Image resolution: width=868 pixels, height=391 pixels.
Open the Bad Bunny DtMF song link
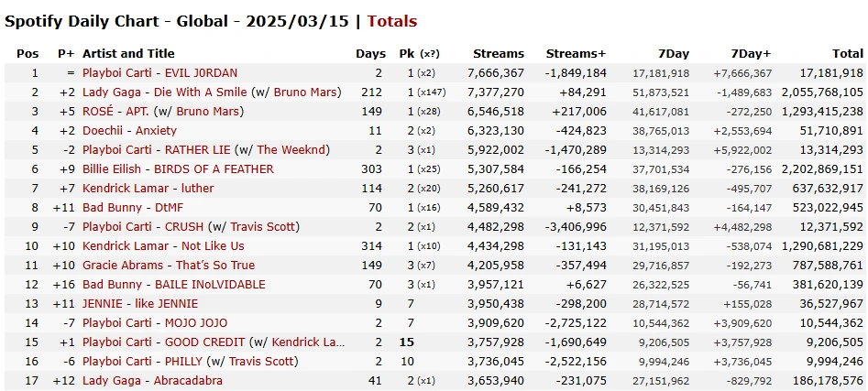tap(169, 208)
